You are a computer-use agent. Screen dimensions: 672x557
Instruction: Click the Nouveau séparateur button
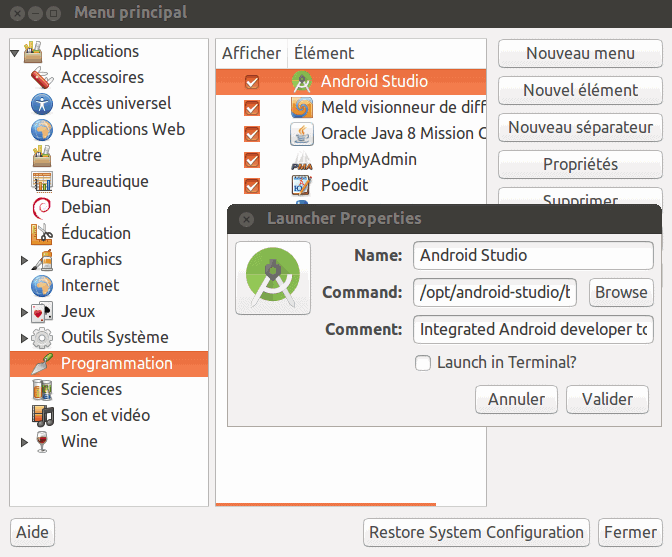coord(580,128)
